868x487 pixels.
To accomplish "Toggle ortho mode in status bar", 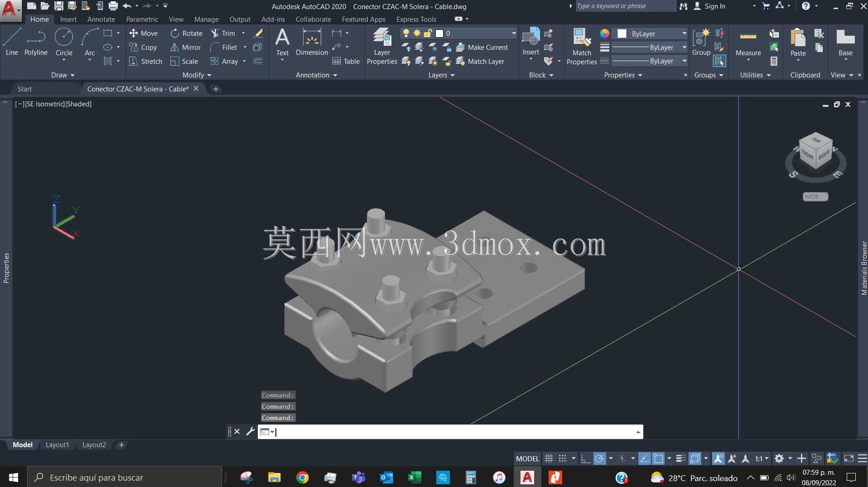I will point(585,458).
